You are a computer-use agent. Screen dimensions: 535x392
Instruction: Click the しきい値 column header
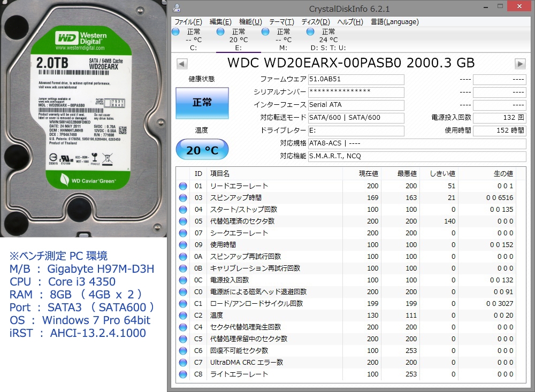pos(439,174)
